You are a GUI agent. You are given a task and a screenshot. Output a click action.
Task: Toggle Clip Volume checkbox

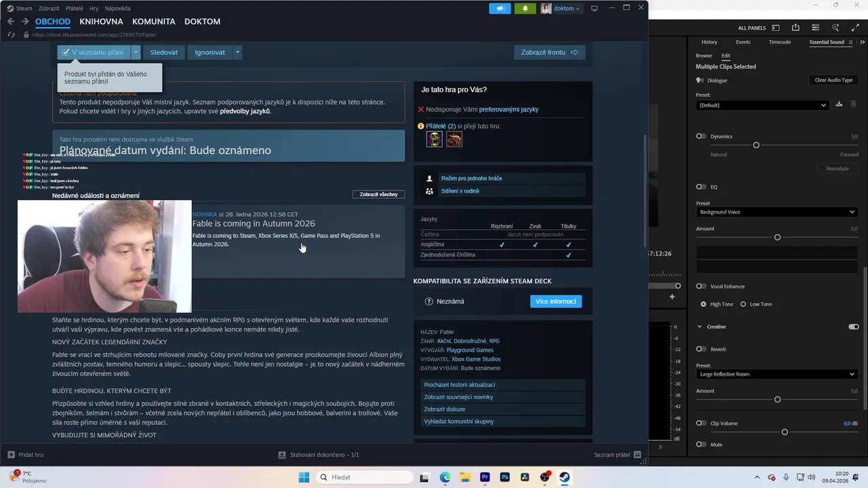701,423
